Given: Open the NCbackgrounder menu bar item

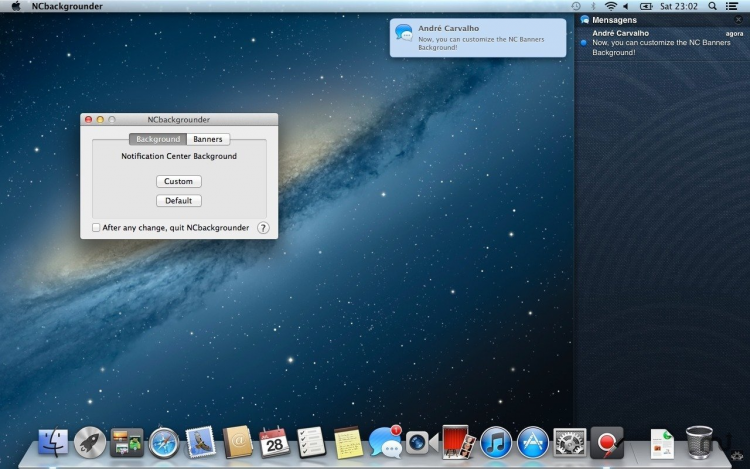Looking at the screenshot, I should coord(67,6).
